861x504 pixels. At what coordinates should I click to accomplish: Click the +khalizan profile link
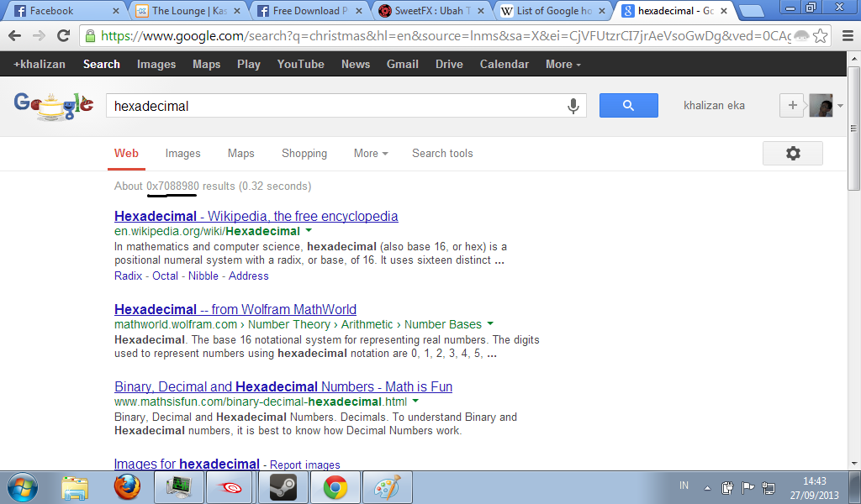point(39,64)
